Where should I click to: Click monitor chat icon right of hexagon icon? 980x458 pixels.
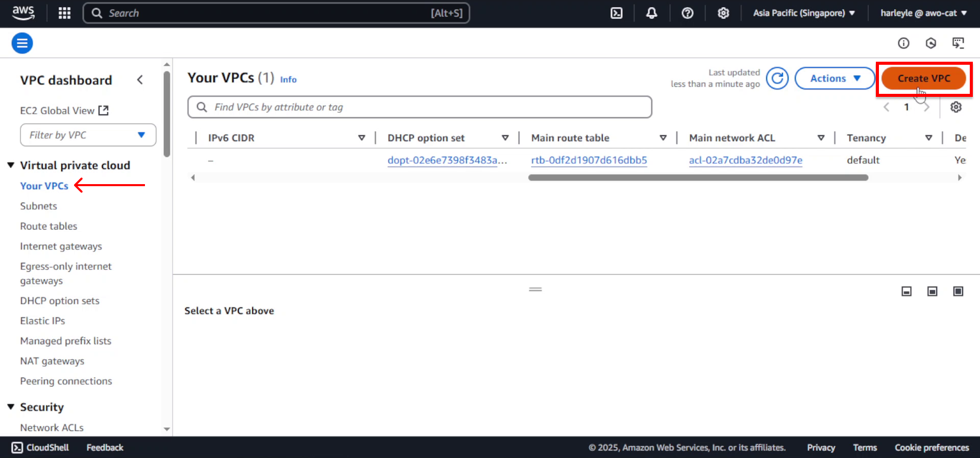(958, 43)
